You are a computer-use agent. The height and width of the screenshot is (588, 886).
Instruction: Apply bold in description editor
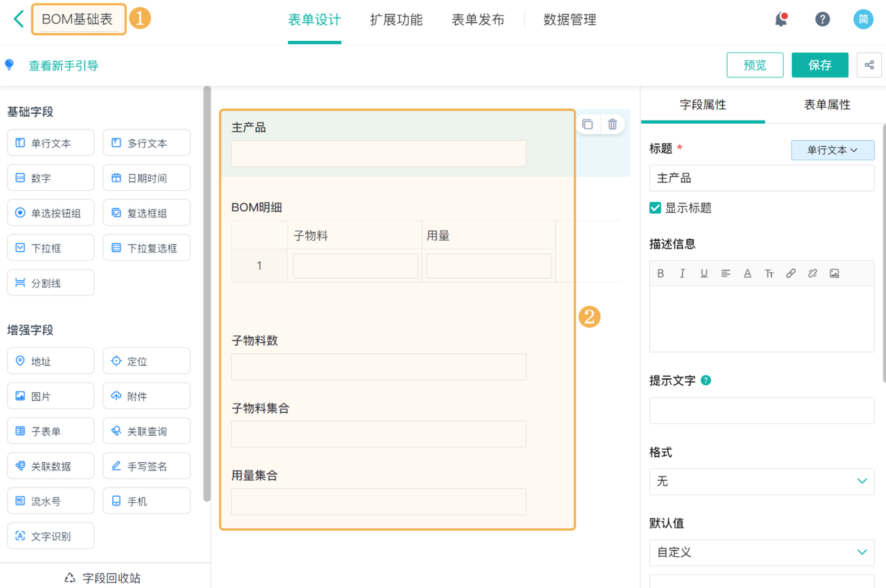(x=660, y=273)
